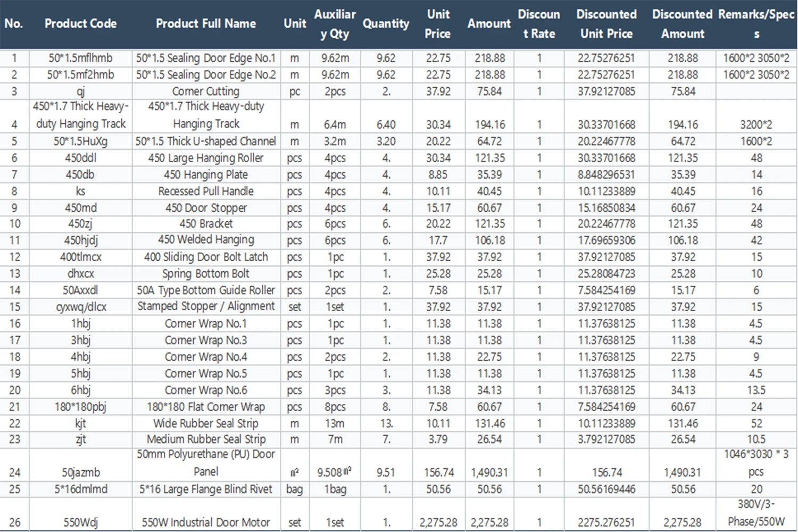Click product code '50*1.5HuXg'
This screenshot has width=798, height=532.
pyautogui.click(x=80, y=142)
